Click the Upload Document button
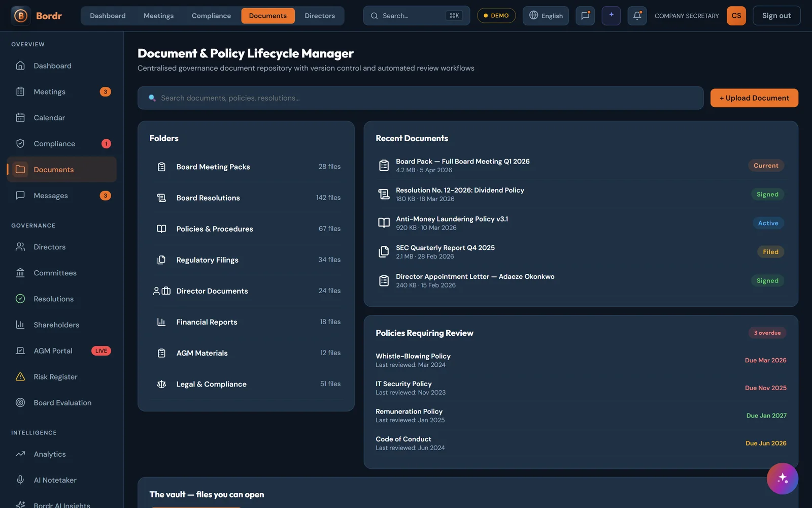The width and height of the screenshot is (812, 508). (x=754, y=98)
